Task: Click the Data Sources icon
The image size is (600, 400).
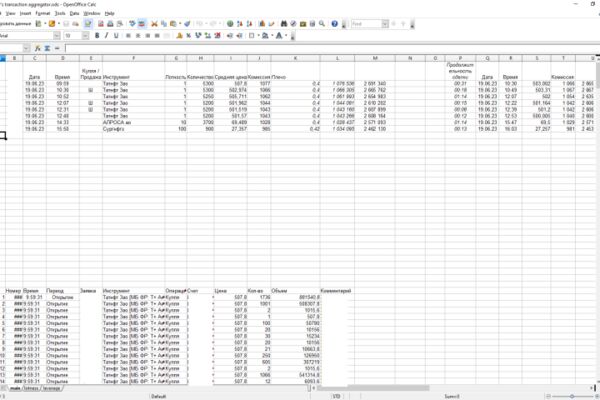Action: 312,24
